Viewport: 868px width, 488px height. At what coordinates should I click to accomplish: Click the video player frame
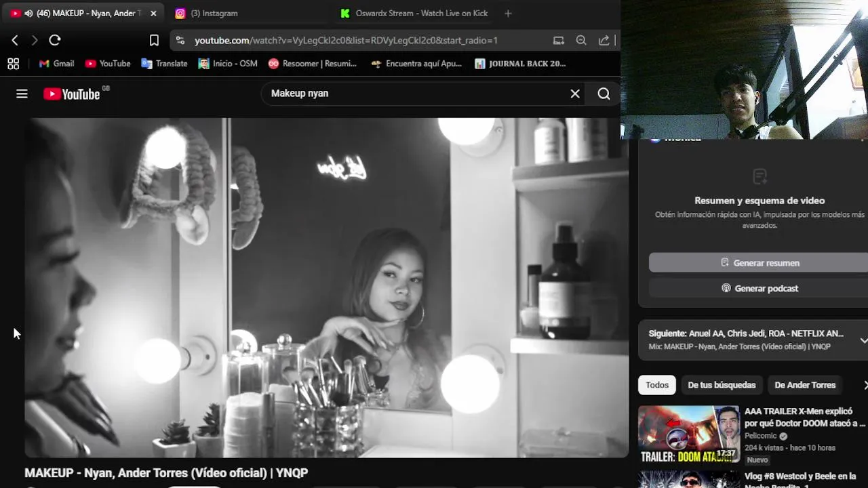click(326, 287)
